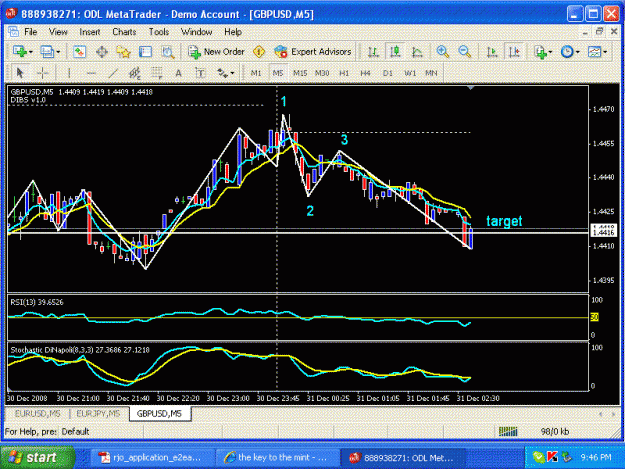Select the text 'A' tool
The image size is (625, 469).
[179, 73]
